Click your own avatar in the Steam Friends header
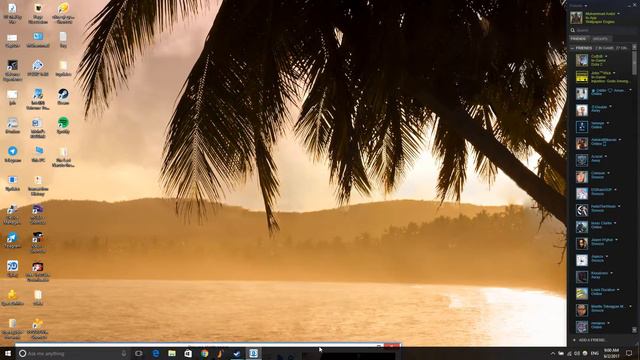Screen dimensions: 640x360 click(576, 18)
